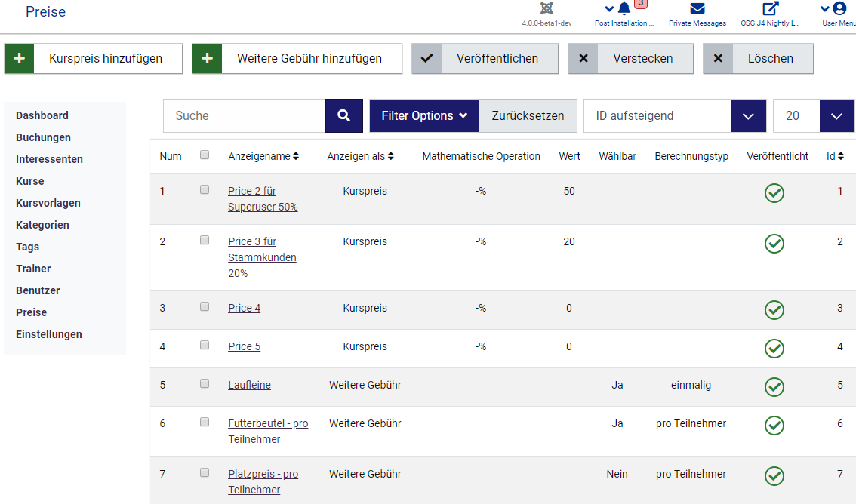Go to Buchungen in the sidebar
856x504 pixels.
pos(43,137)
